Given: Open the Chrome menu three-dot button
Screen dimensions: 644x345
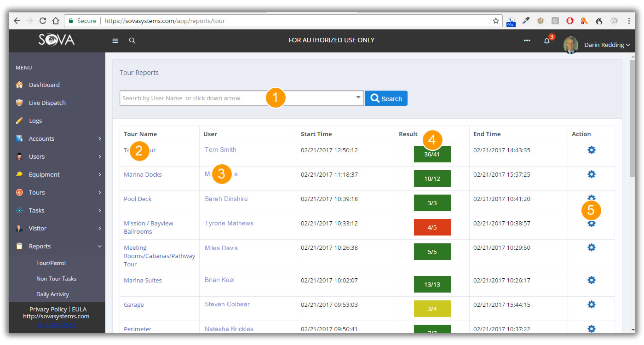Looking at the screenshot, I should (x=628, y=21).
